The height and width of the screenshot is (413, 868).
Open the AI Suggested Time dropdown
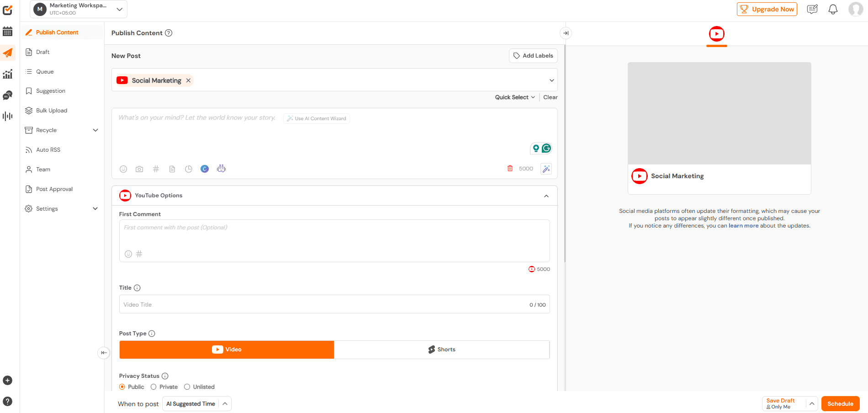196,403
